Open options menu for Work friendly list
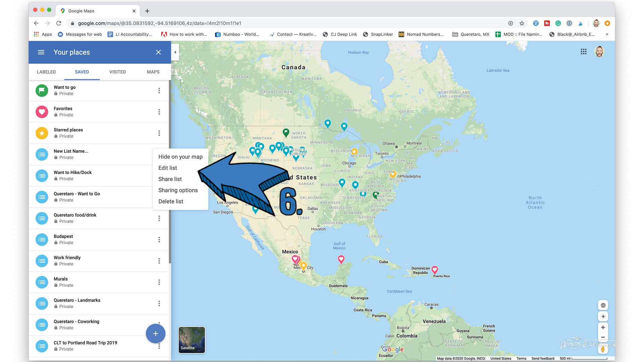Screen dimensions: 644x362 pyautogui.click(x=159, y=261)
